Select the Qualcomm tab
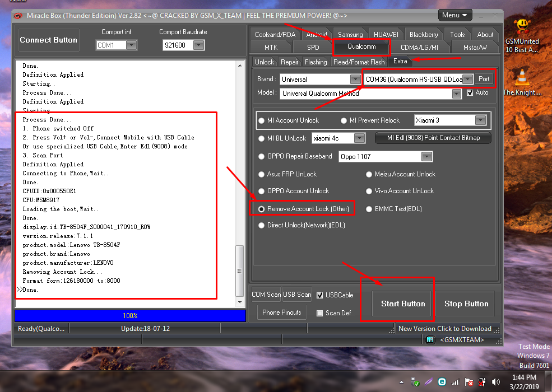Viewport: 552px width, 392px height. (x=361, y=47)
